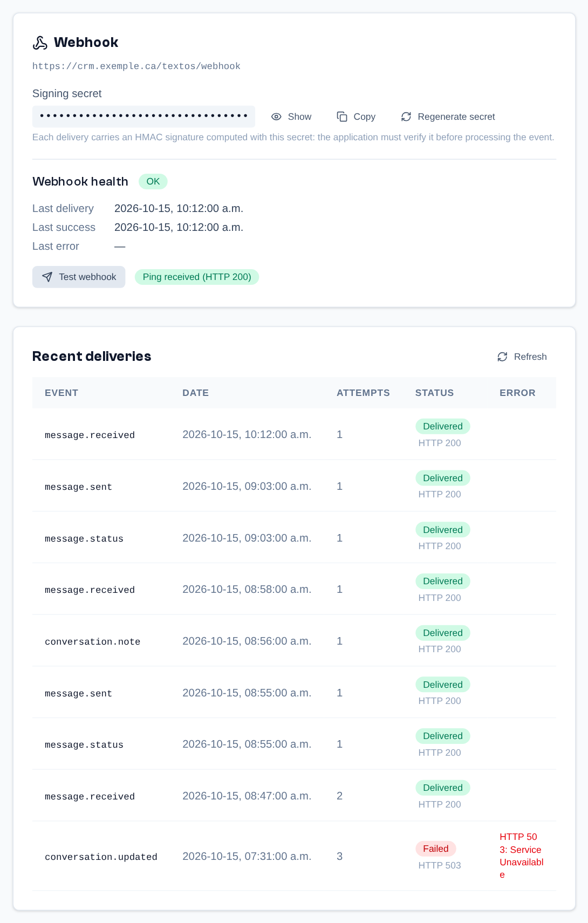Select message.received event at 10:12:00 a.m.

tap(90, 435)
